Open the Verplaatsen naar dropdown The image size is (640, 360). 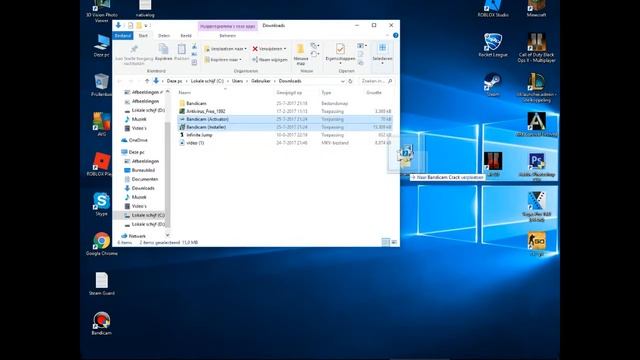225,49
